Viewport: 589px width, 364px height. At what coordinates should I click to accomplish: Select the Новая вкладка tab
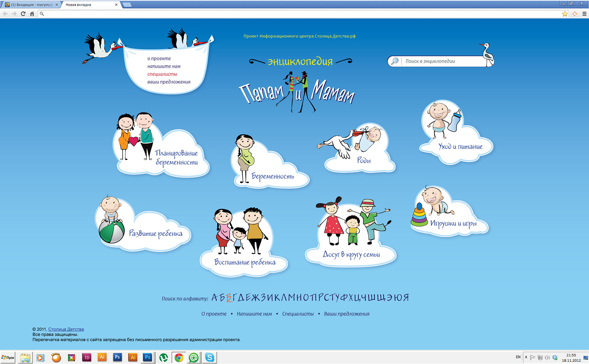(x=91, y=5)
